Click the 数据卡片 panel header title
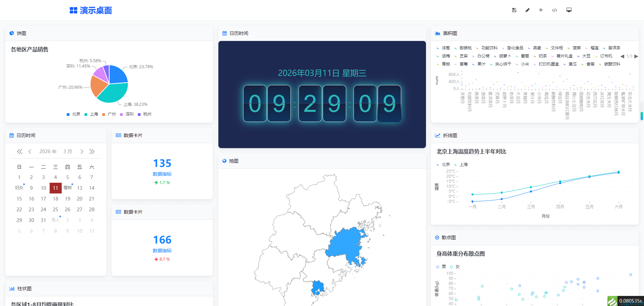 132,135
